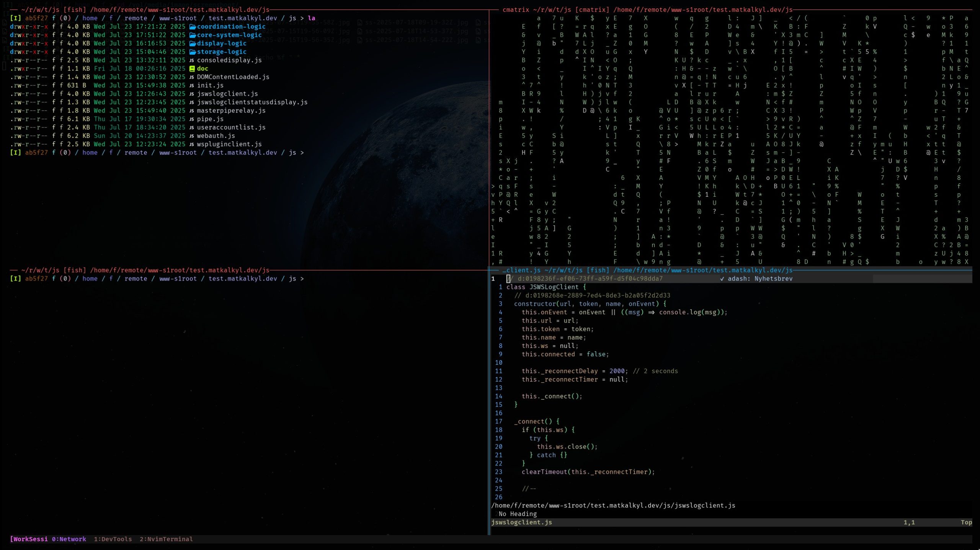980x550 pixels.
Task: Click the JS icon next to useraccountlist.js
Action: [x=192, y=128]
